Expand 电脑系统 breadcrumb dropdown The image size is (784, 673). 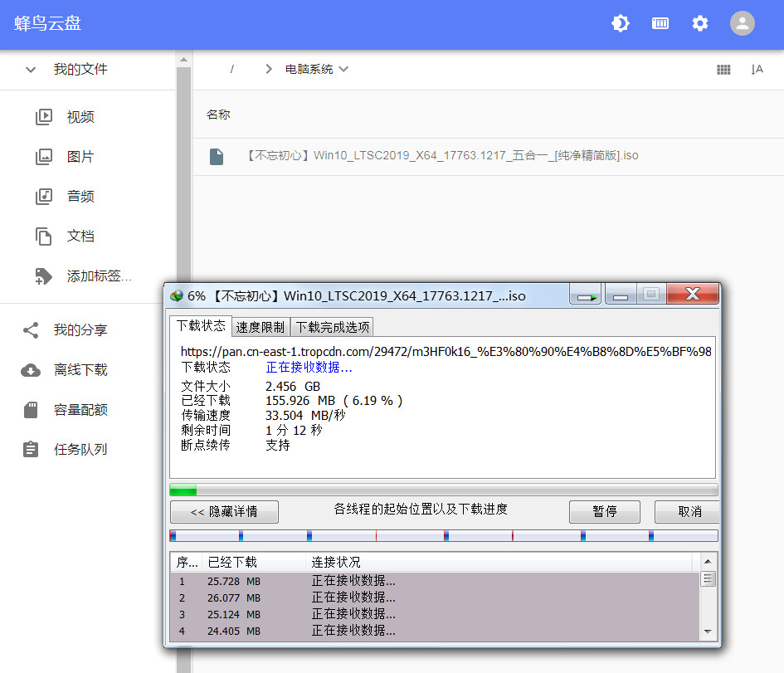(316, 69)
